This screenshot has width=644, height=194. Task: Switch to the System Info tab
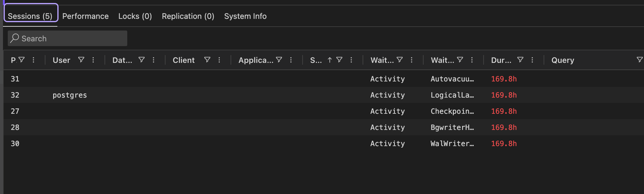[245, 16]
